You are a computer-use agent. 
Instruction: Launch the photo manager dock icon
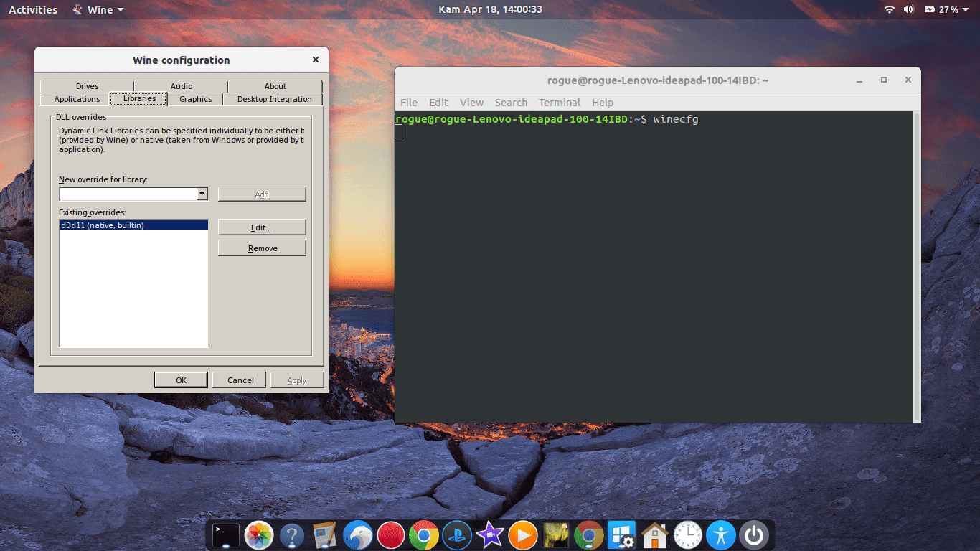(x=258, y=534)
